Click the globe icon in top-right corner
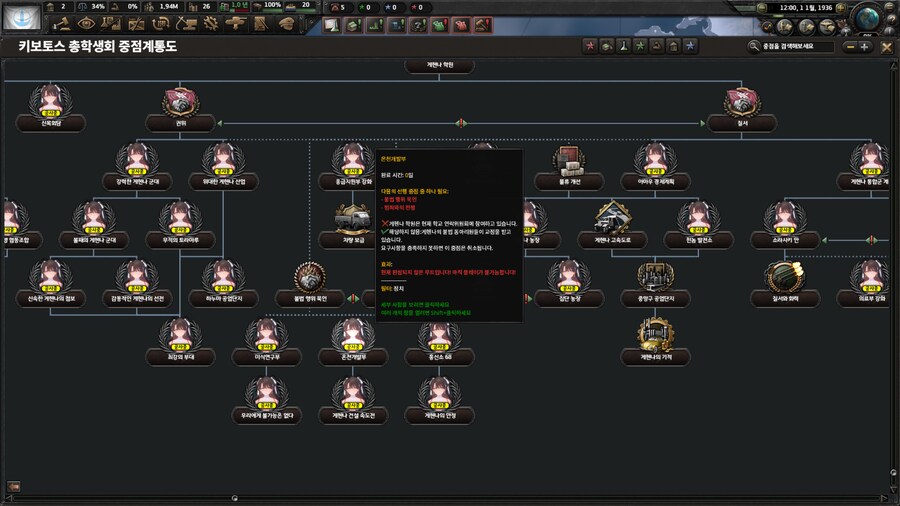The image size is (900, 506). [x=868, y=17]
